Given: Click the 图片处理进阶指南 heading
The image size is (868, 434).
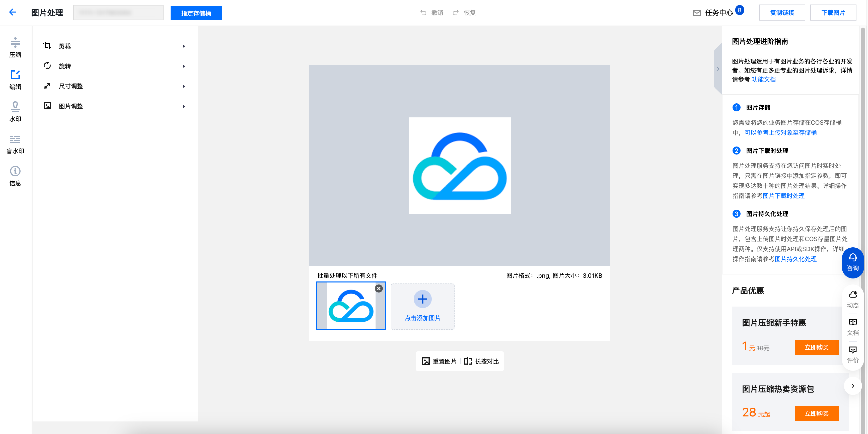Looking at the screenshot, I should pos(760,41).
